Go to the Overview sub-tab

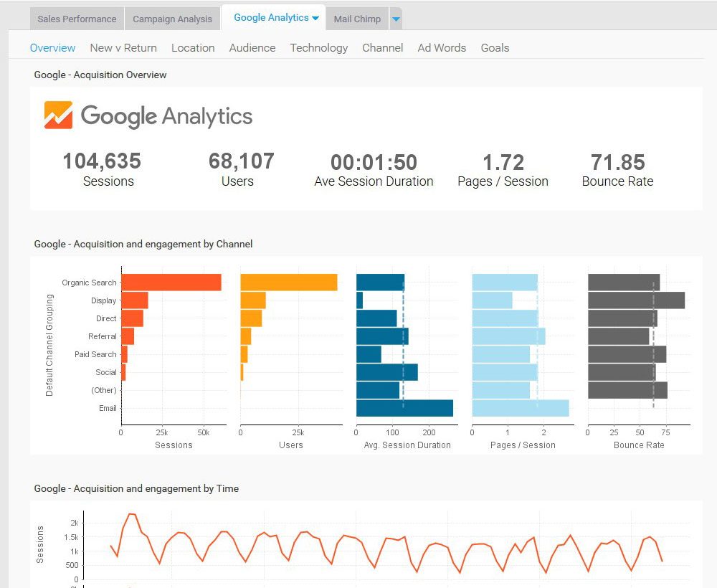pyautogui.click(x=52, y=48)
